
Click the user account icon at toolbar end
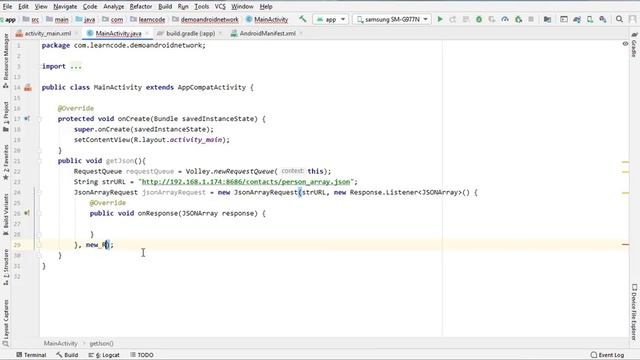coord(633,19)
